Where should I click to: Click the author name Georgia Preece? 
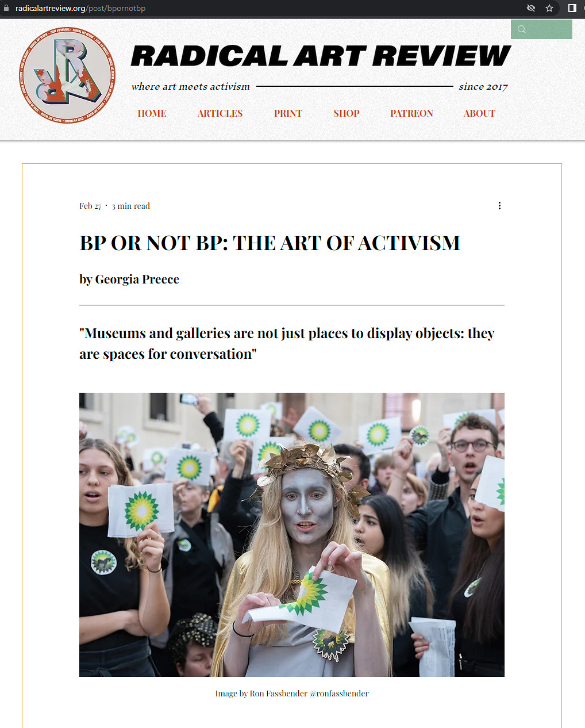tap(137, 279)
